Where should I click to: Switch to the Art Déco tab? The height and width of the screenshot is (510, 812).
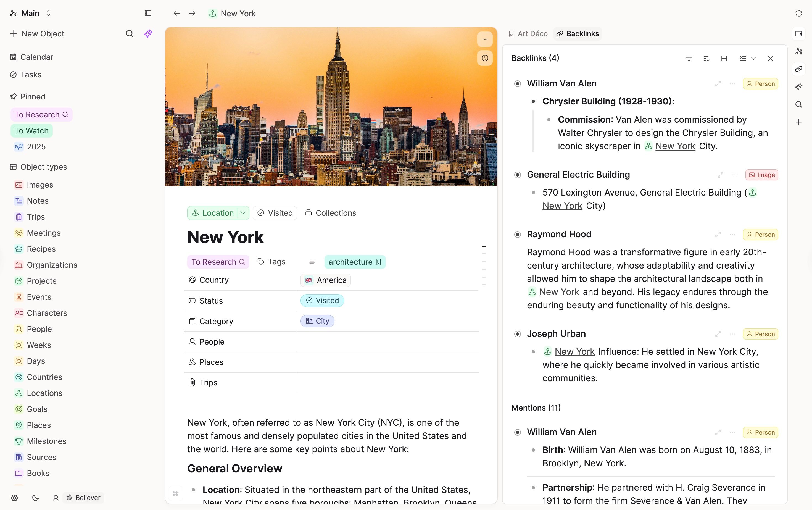pos(528,34)
